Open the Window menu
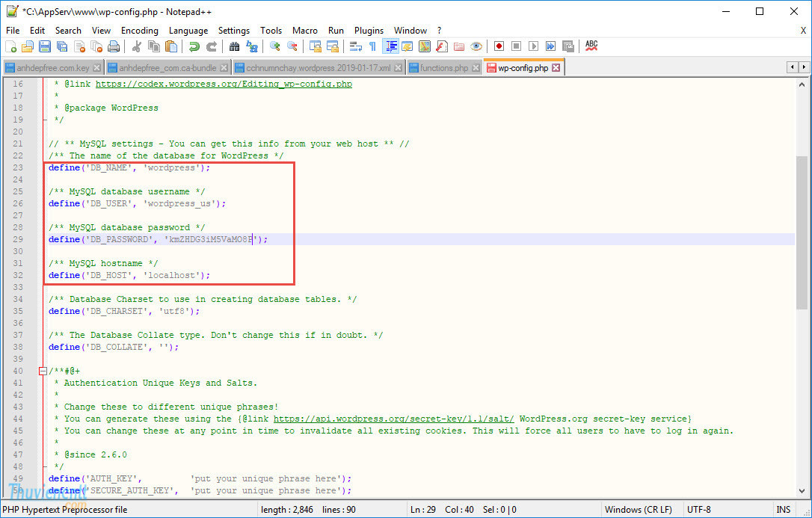This screenshot has height=518, width=812. (x=410, y=31)
